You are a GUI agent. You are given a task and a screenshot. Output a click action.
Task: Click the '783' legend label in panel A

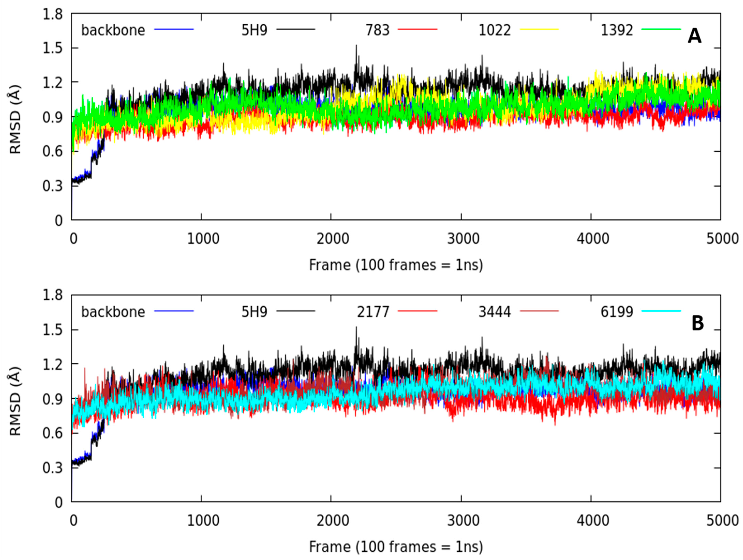(x=378, y=30)
